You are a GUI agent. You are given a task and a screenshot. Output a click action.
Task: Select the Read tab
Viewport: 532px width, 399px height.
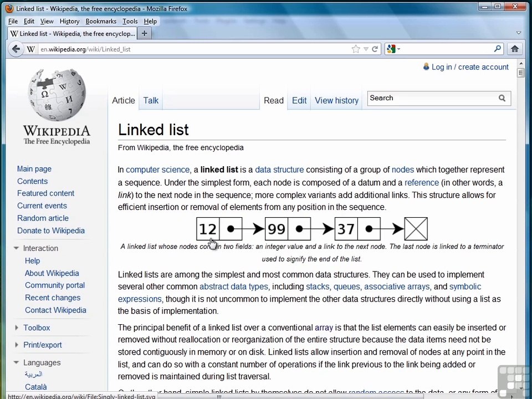[273, 100]
